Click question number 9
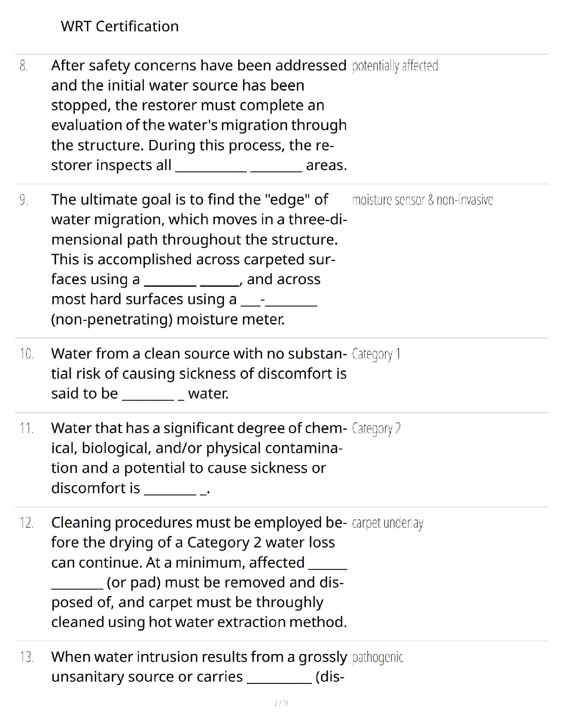The height and width of the screenshot is (728, 563). coord(24,200)
